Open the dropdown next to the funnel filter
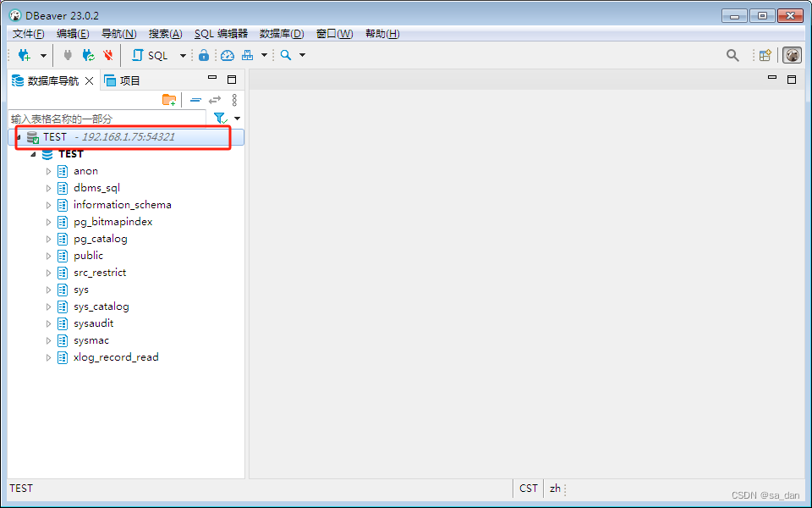Viewport: 812px width, 508px height. 237,119
